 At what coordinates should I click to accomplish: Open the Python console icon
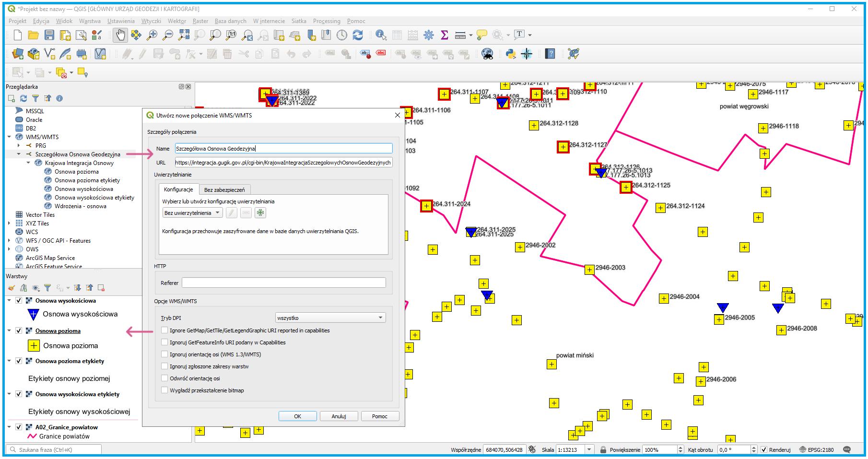tap(511, 54)
